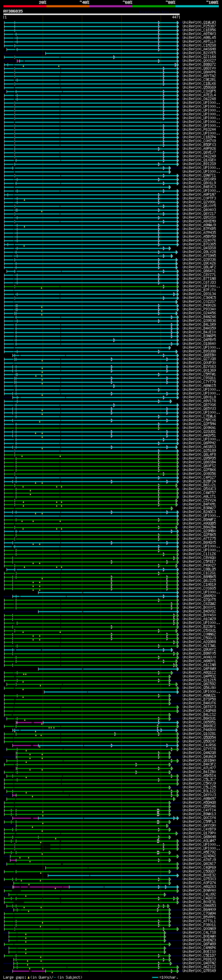The image size is (222, 980).
Task: Select hit UniRef100_Q801L9
Action: pos(199,183)
